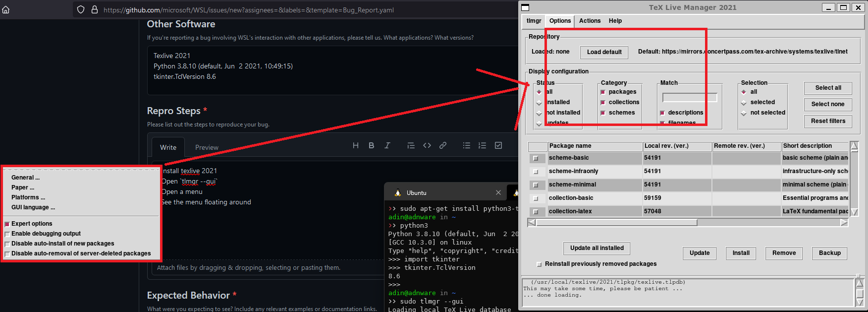Open the tlmgr menu
The image size is (868, 312).
point(534,21)
